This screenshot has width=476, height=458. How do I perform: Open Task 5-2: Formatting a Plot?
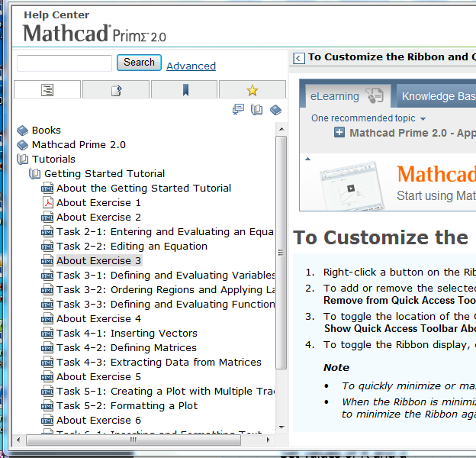[127, 406]
